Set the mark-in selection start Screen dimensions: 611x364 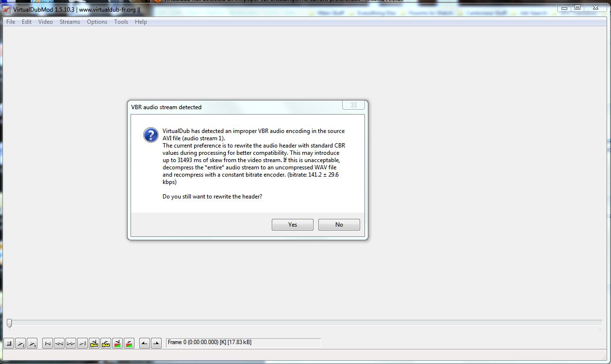tap(145, 344)
